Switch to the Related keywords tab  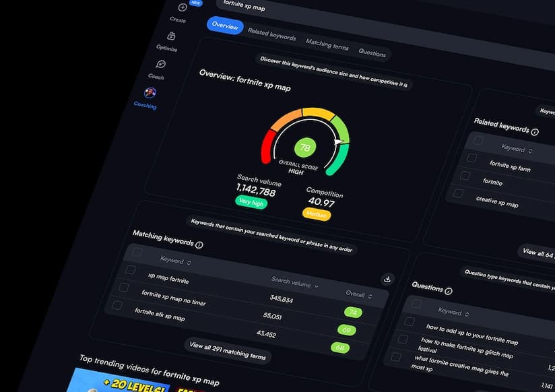[271, 34]
